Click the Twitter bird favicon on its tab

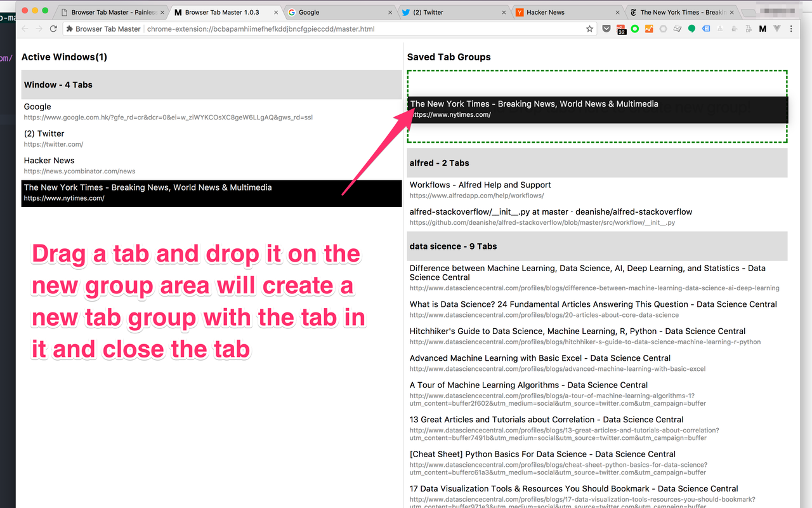coord(406,12)
